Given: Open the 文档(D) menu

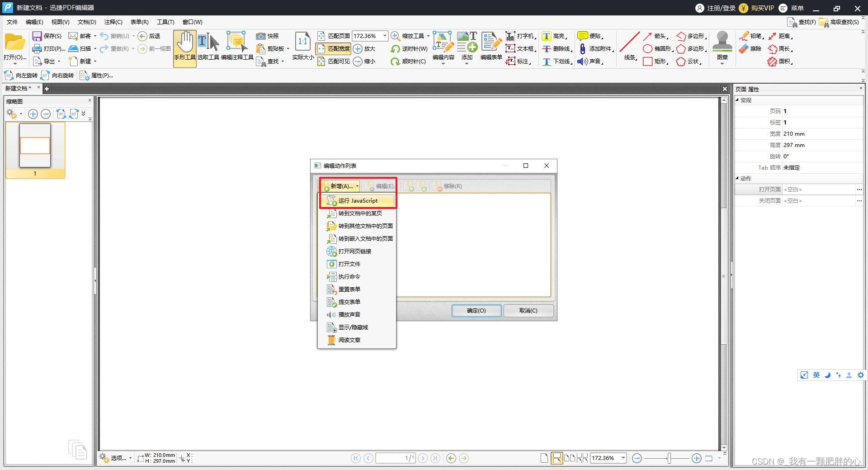Looking at the screenshot, I should click(x=86, y=22).
